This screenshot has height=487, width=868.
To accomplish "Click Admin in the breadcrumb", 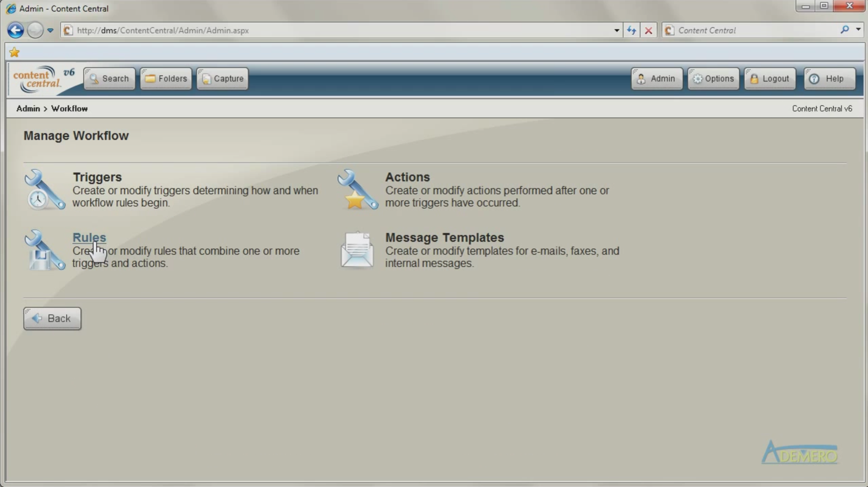I will [28, 108].
